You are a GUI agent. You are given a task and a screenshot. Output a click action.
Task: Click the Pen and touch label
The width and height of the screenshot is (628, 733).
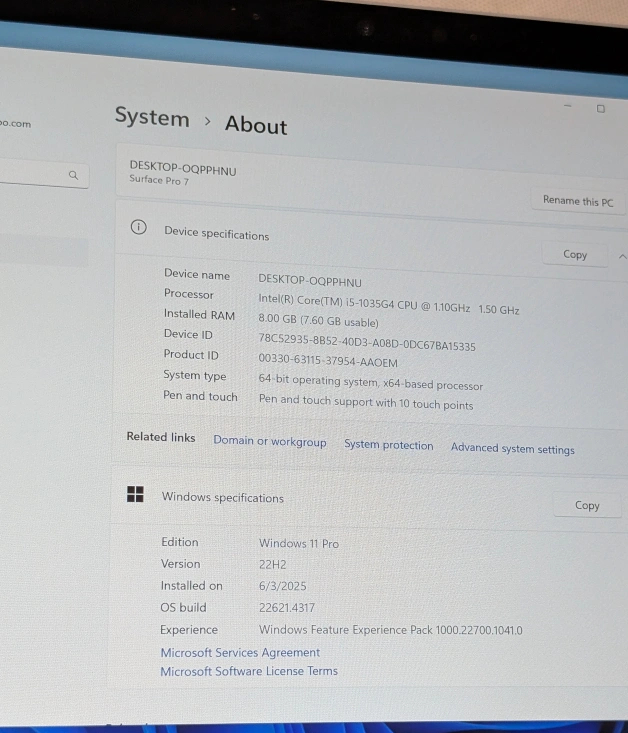(200, 396)
